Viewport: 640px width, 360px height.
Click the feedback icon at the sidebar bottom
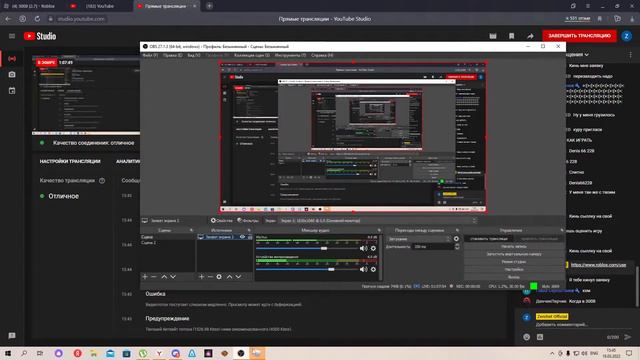tap(12, 336)
